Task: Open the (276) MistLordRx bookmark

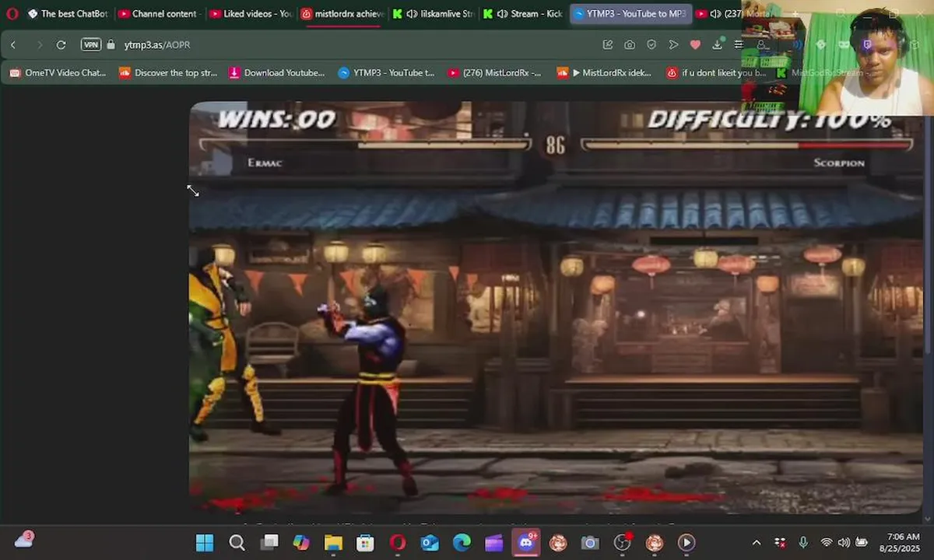Action: coord(495,73)
